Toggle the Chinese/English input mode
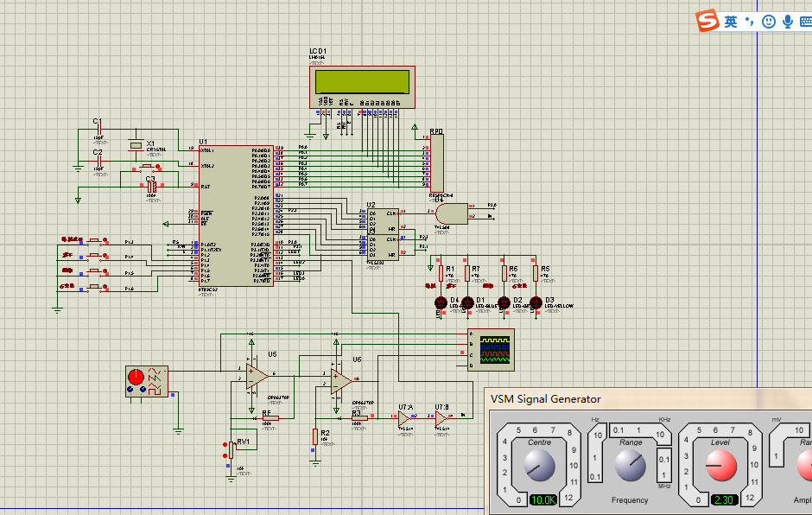Image resolution: width=812 pixels, height=515 pixels. point(731,22)
